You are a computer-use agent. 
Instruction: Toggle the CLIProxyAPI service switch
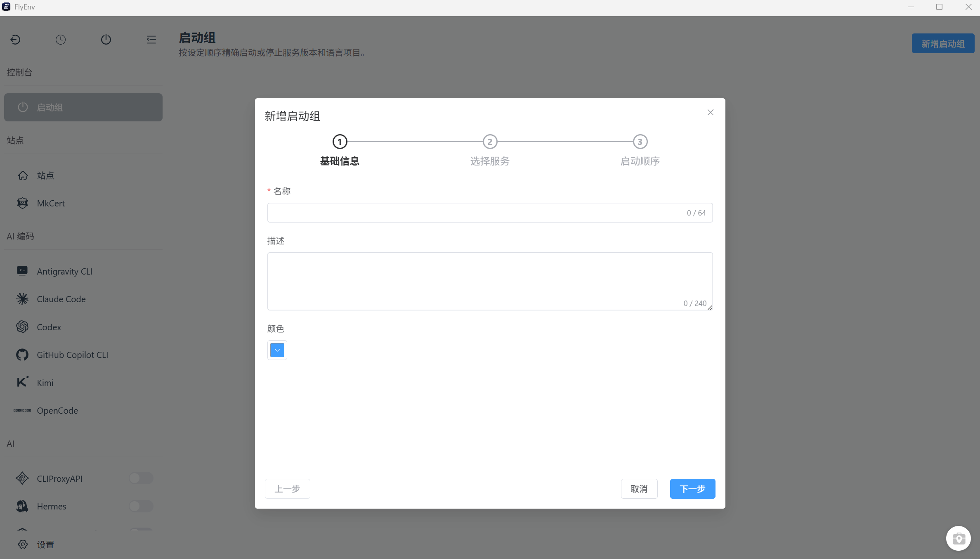coord(141,478)
